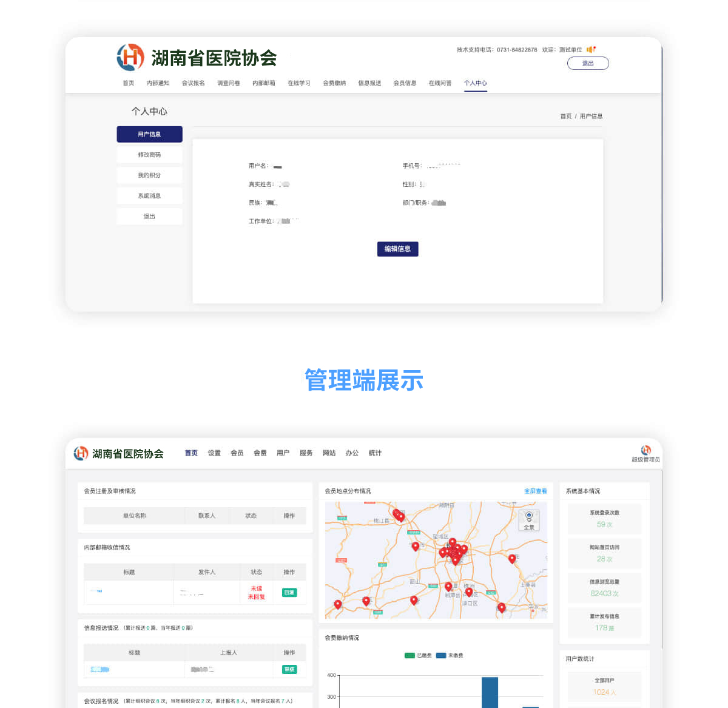
Task: Click the large Hunan Hospital Association logo
Action: [130, 58]
